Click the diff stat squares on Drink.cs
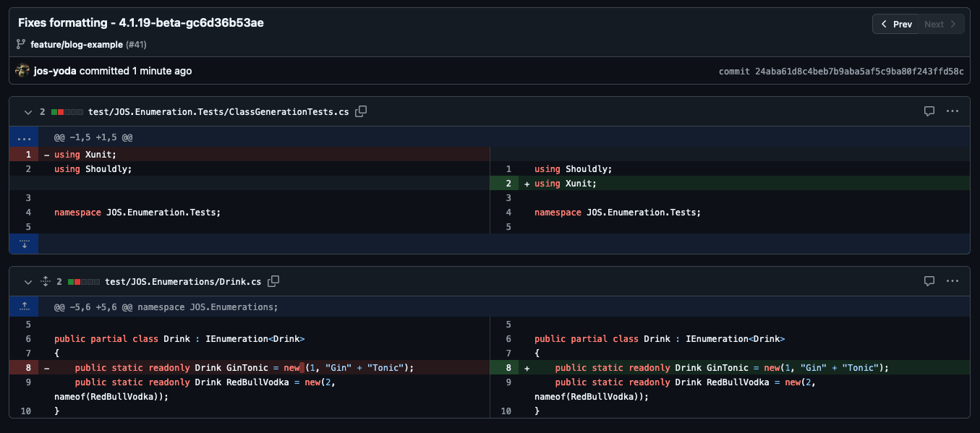The image size is (980, 433). click(x=83, y=281)
